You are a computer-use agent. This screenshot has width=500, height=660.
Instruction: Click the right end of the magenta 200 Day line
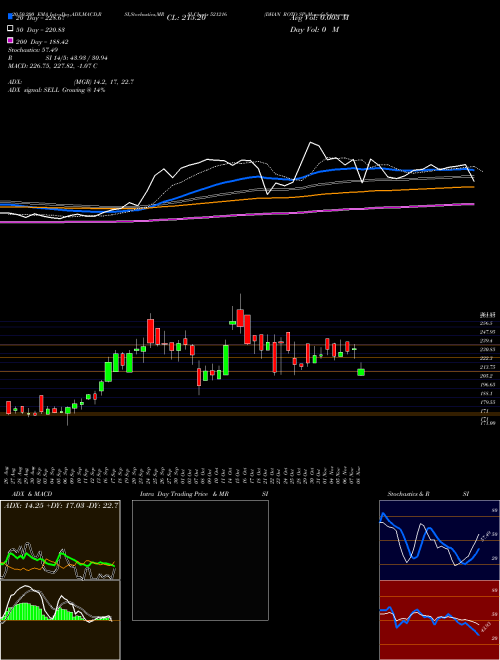click(473, 204)
